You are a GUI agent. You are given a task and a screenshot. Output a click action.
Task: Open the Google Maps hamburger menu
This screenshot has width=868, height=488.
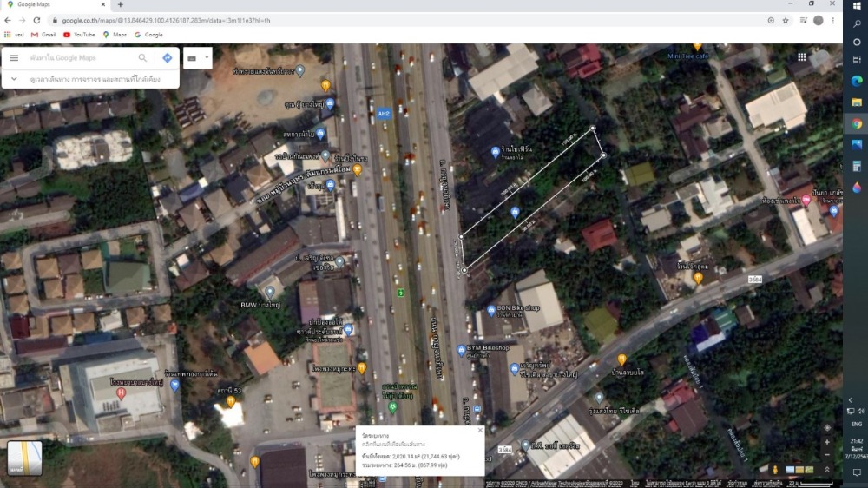14,58
